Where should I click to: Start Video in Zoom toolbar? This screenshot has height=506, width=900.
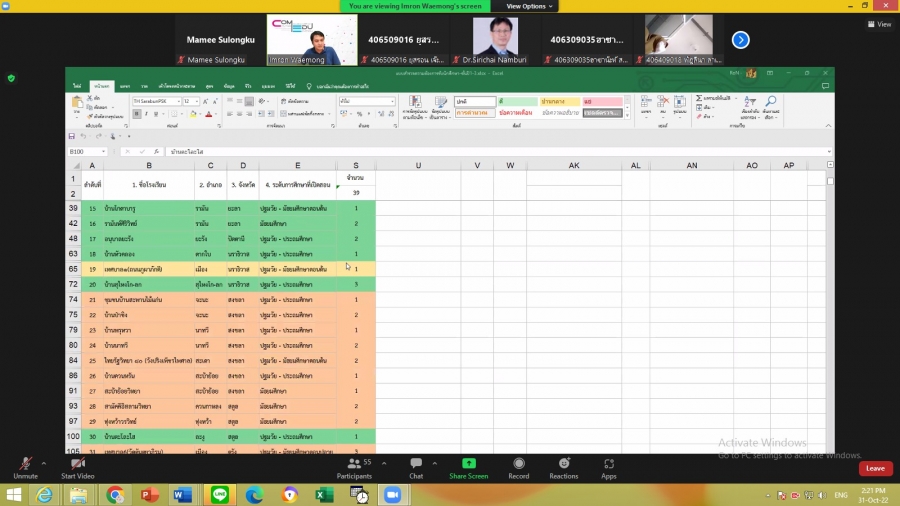coord(77,465)
